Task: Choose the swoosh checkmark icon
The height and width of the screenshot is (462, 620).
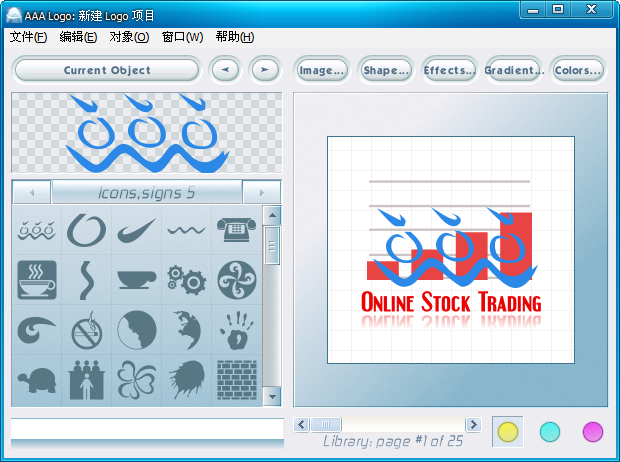Action: (x=136, y=231)
